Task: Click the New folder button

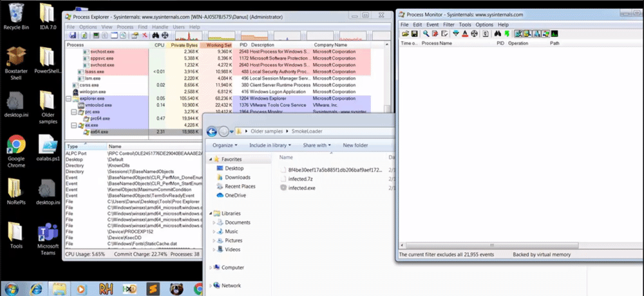Action: point(355,145)
